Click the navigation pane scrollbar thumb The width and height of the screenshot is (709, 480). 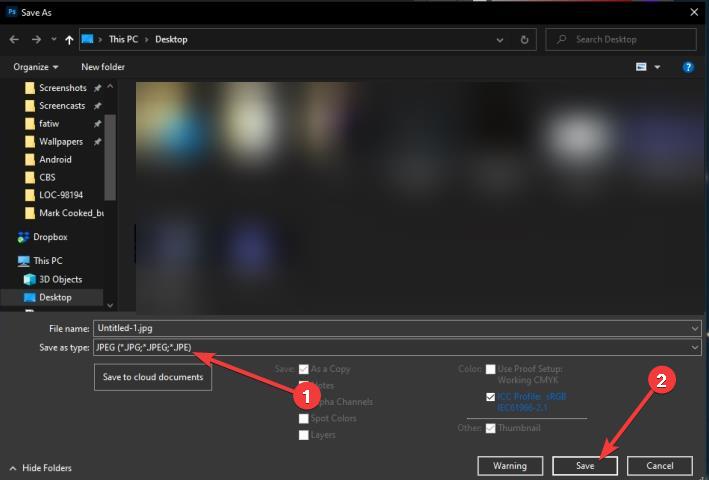110,157
